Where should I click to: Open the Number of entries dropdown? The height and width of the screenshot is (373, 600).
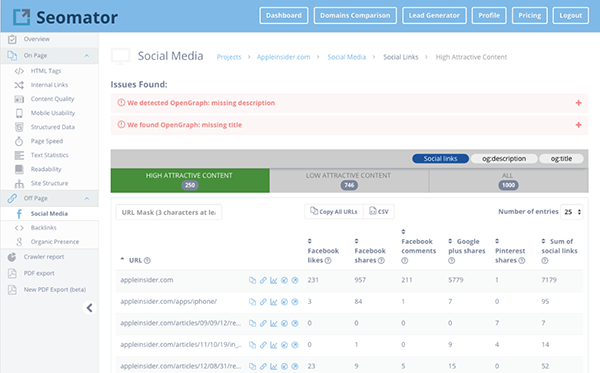pos(572,212)
